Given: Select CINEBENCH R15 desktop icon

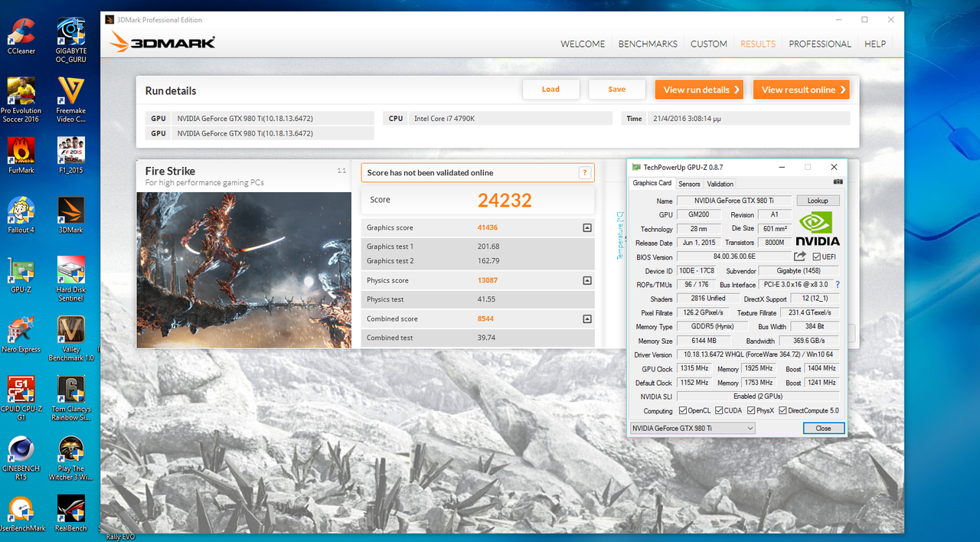Looking at the screenshot, I should coord(21,459).
